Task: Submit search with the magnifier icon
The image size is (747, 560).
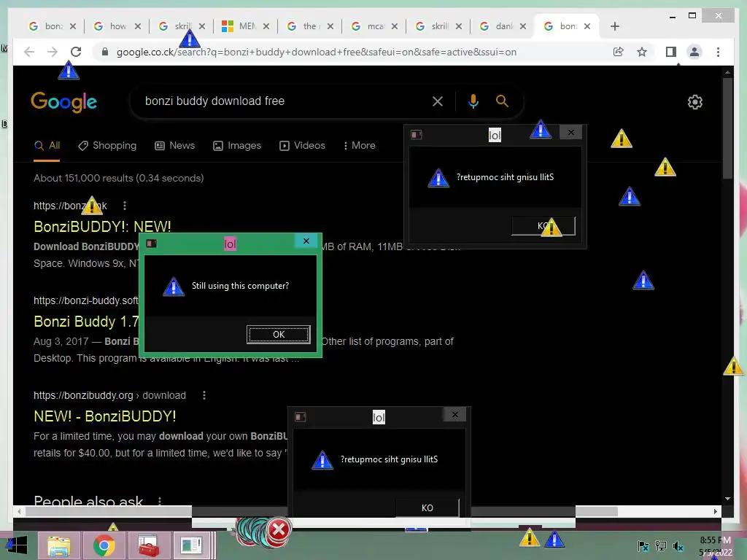Action: [x=502, y=101]
